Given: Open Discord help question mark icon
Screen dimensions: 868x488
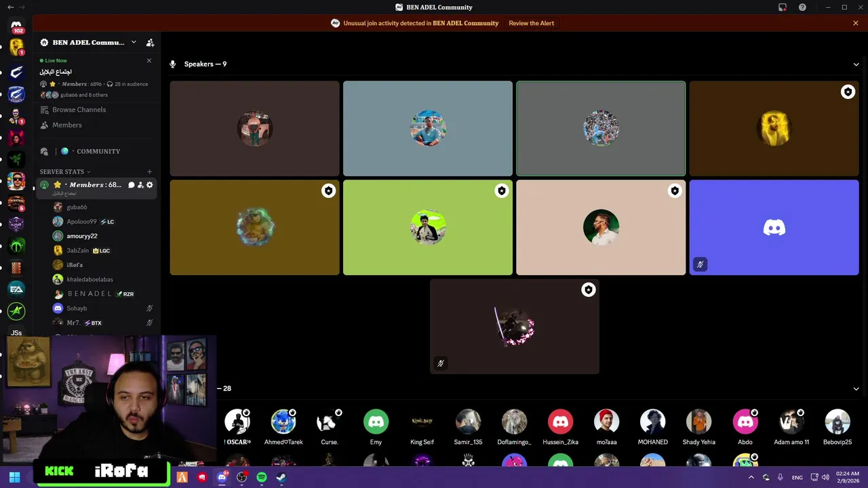Looking at the screenshot, I should tap(803, 7).
